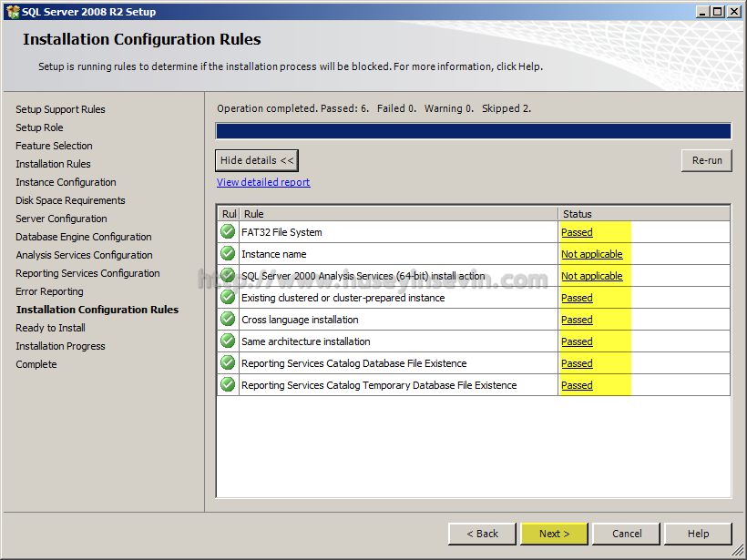Viewport: 747px width, 560px height.
Task: Open Passed status for Same architecture installation
Action: [x=577, y=341]
